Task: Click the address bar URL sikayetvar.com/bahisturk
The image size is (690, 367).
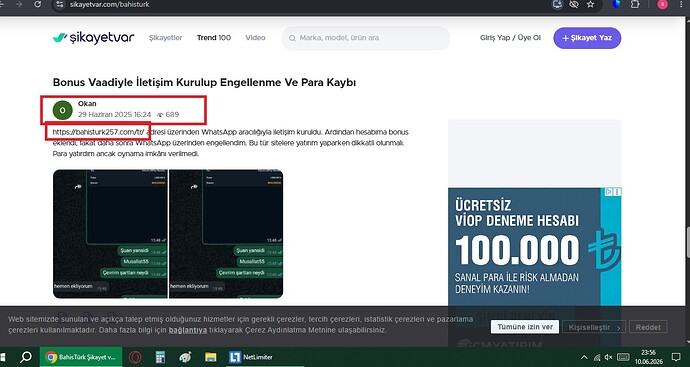Action: pos(110,4)
